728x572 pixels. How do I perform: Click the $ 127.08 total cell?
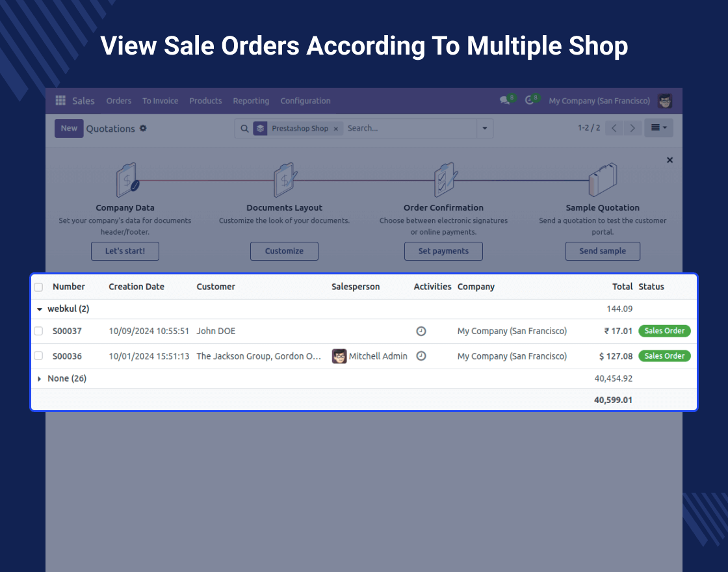click(616, 356)
